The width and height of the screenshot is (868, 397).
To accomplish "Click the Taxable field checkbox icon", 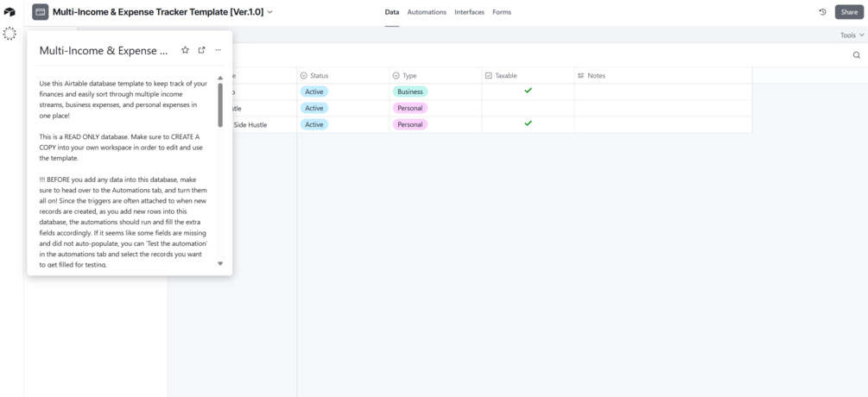I will coord(488,76).
